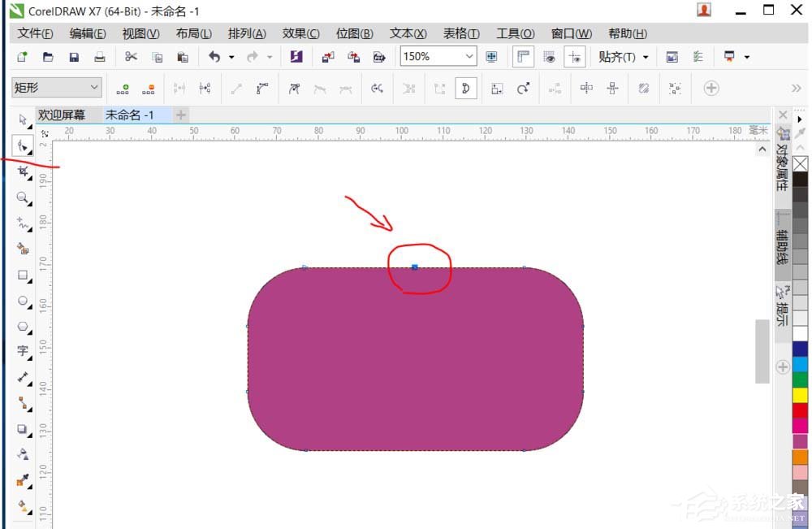The width and height of the screenshot is (812, 529).
Task: Select the Pick tool in toolbox
Action: tap(23, 119)
